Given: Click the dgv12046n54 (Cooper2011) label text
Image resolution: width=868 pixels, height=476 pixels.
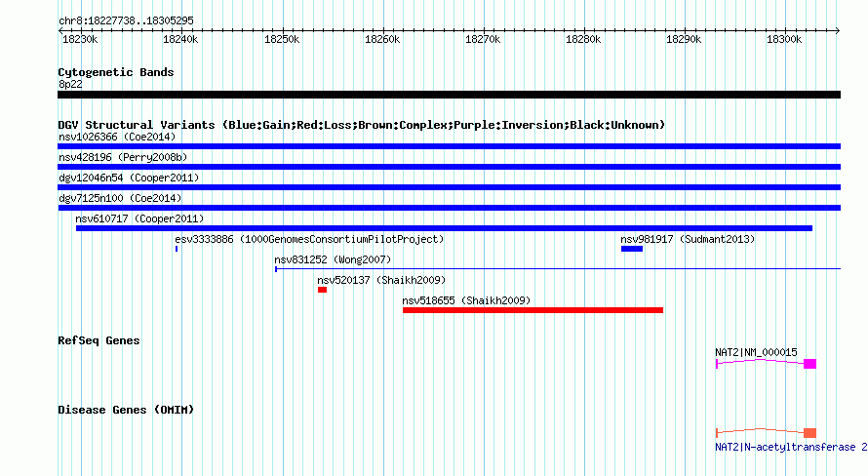Looking at the screenshot, I should 129,178.
